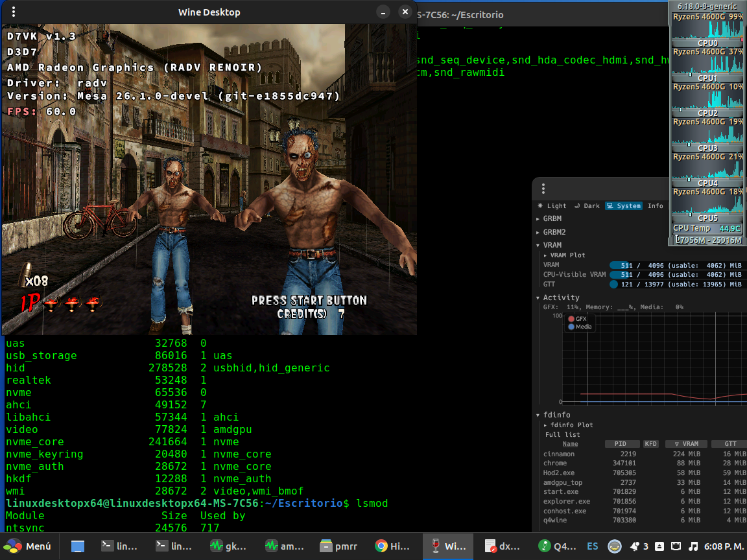
Task: Click GKrellM memory 7956M - 25916M meter
Action: coord(708,240)
